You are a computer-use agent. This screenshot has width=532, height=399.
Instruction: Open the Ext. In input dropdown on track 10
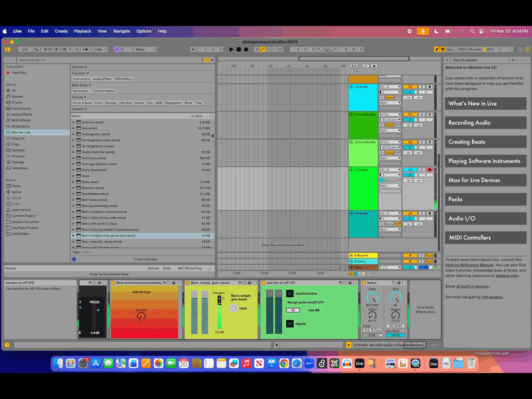[x=390, y=87]
